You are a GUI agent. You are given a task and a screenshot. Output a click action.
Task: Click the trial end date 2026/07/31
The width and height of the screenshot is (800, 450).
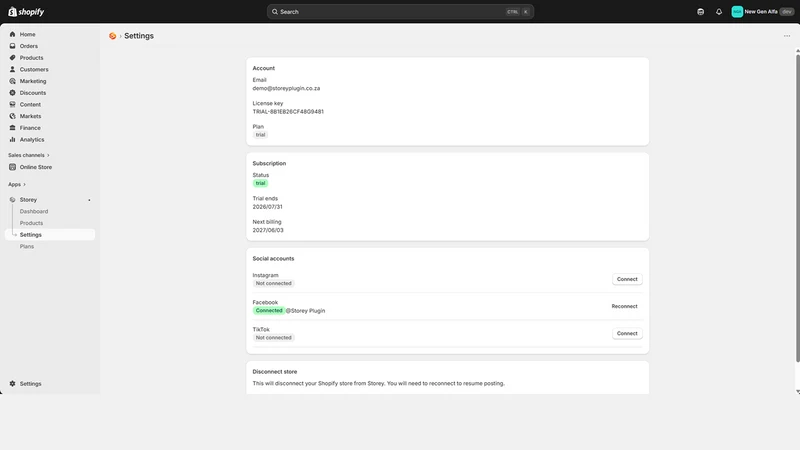(267, 207)
